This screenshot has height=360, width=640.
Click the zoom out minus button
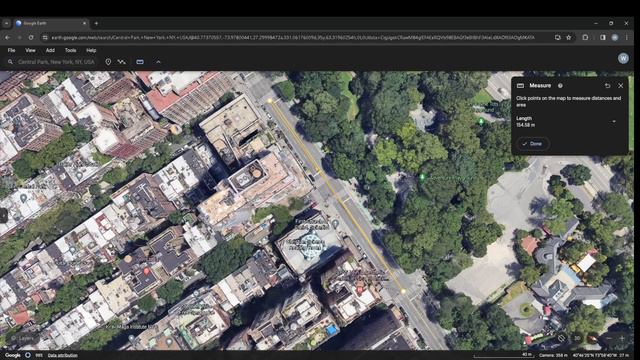(x=609, y=338)
